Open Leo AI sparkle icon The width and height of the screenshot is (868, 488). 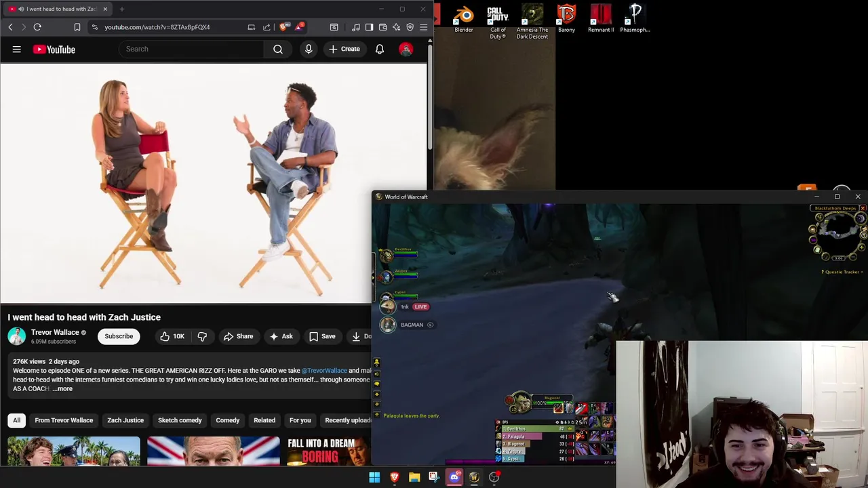(x=397, y=27)
